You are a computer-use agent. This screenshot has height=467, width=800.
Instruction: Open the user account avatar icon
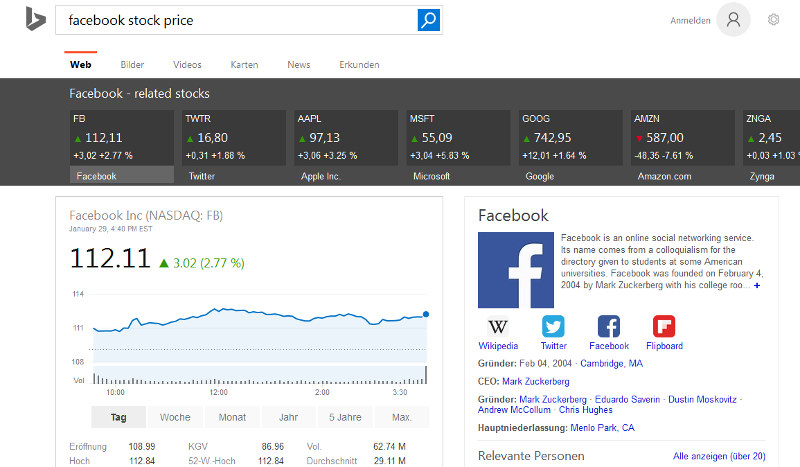click(733, 20)
